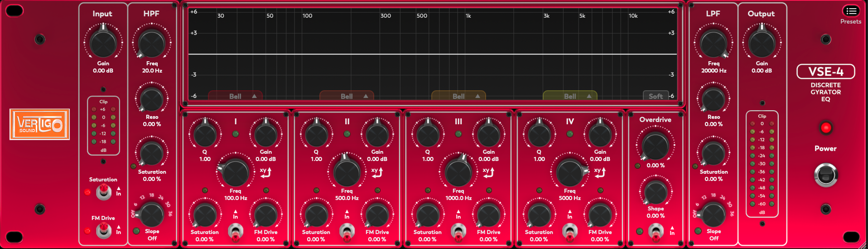Click the band I Freq 100.0 Hz value
Image resolution: width=868 pixels, height=249 pixels.
(x=236, y=198)
